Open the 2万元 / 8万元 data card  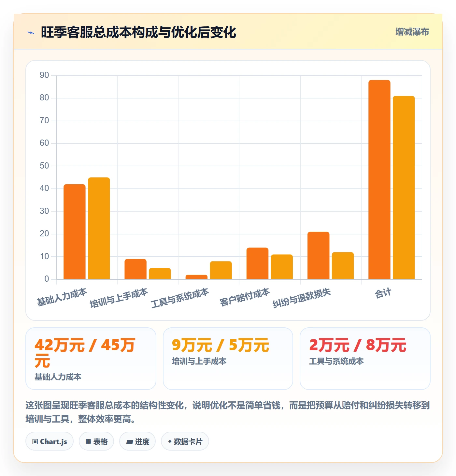point(365,359)
